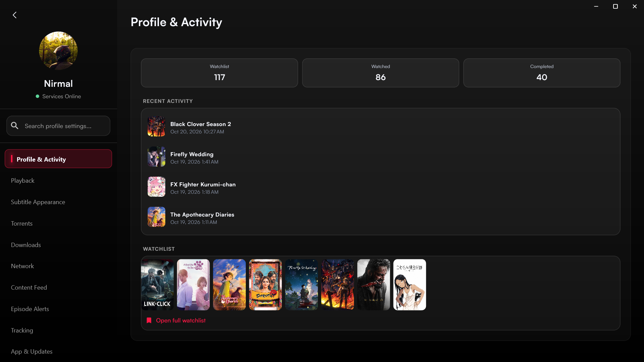Go to Content Feed settings
644x362 pixels.
[x=29, y=288]
